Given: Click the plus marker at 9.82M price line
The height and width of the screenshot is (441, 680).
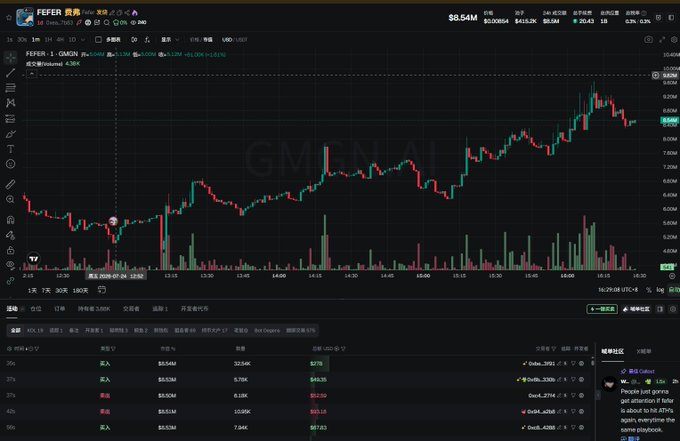Looking at the screenshot, I should [x=655, y=75].
